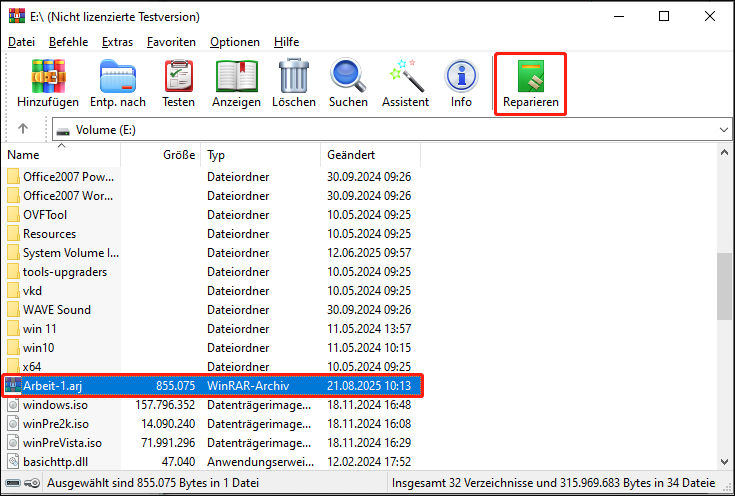Open the Befehle menu

click(68, 42)
